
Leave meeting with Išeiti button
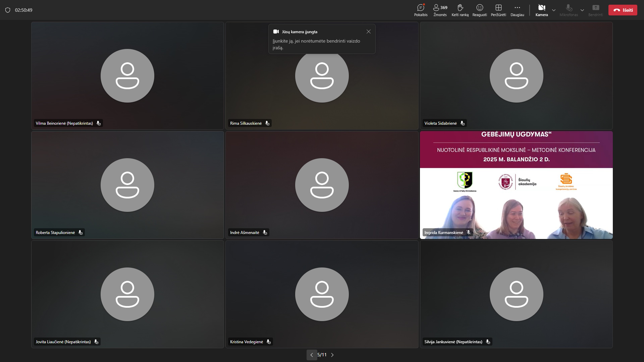[623, 10]
